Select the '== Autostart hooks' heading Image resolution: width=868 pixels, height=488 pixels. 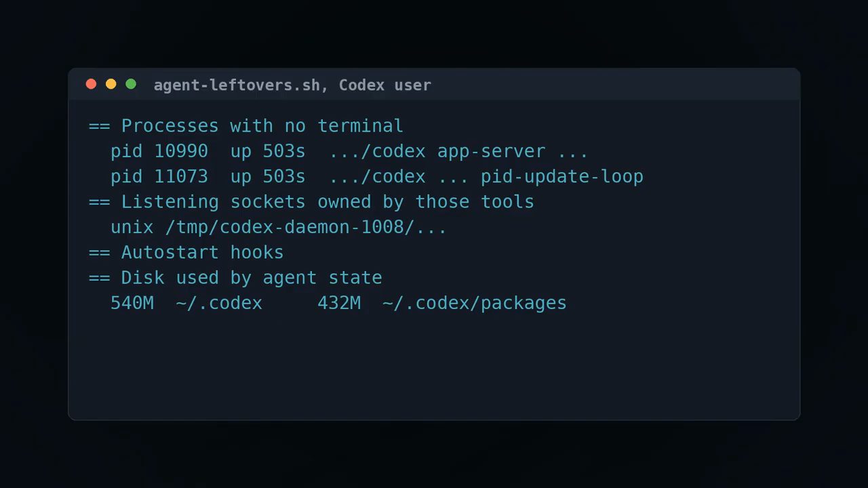click(186, 252)
